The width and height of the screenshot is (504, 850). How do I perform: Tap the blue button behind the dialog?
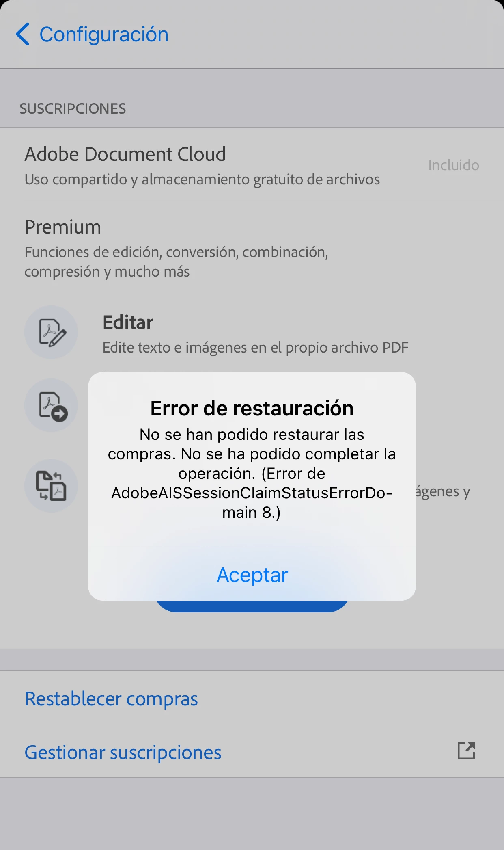click(x=252, y=606)
